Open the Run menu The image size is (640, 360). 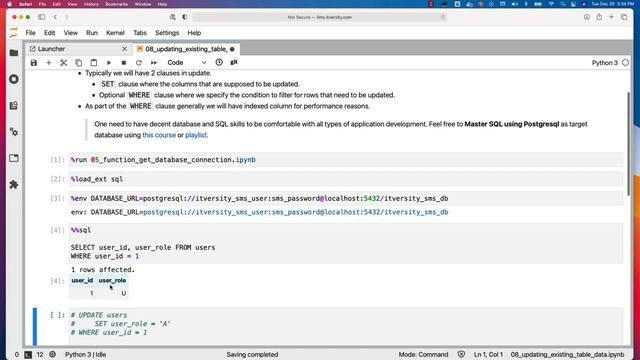pyautogui.click(x=92, y=33)
